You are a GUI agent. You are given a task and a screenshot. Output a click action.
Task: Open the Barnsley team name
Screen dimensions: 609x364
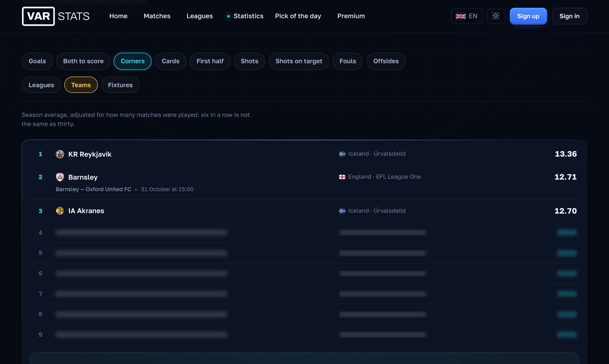point(83,177)
